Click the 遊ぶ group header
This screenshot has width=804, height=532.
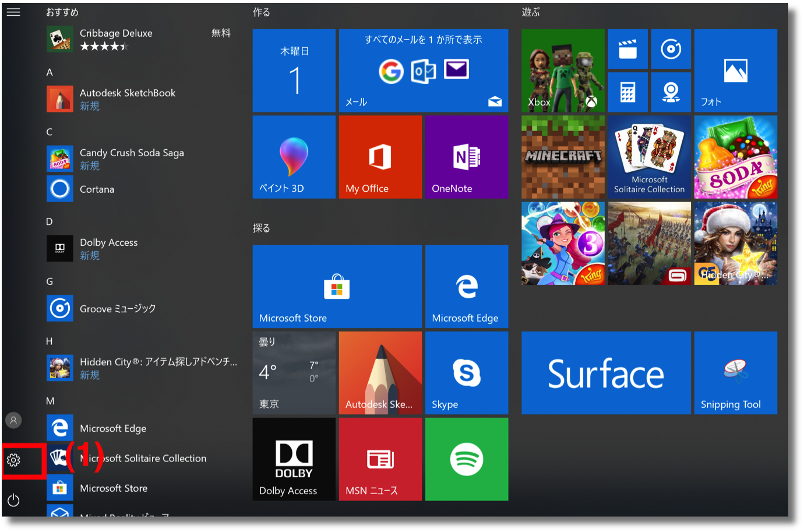pyautogui.click(x=530, y=12)
